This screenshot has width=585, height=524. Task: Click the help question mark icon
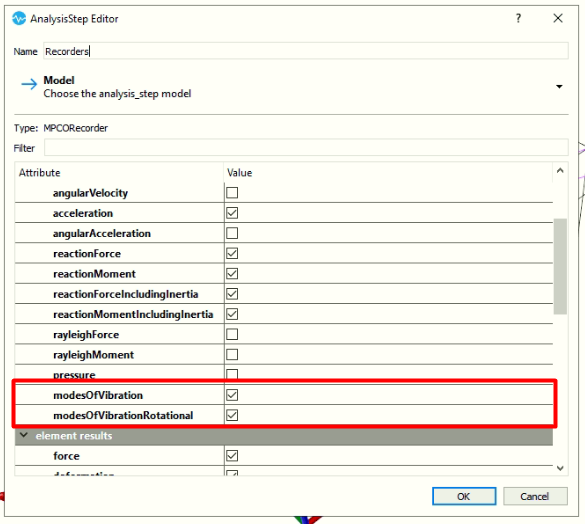point(518,18)
